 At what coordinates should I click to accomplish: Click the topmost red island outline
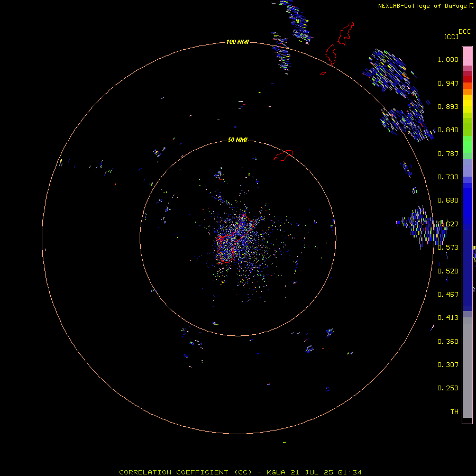[x=346, y=33]
